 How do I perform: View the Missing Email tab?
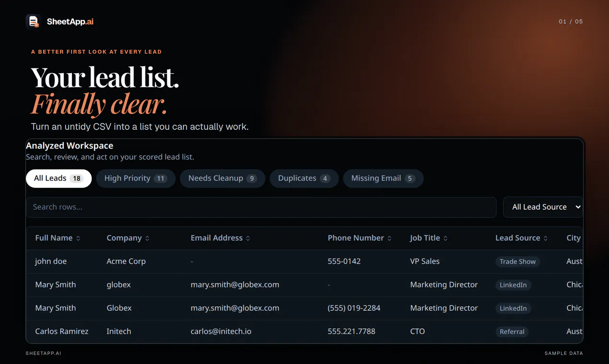[383, 178]
